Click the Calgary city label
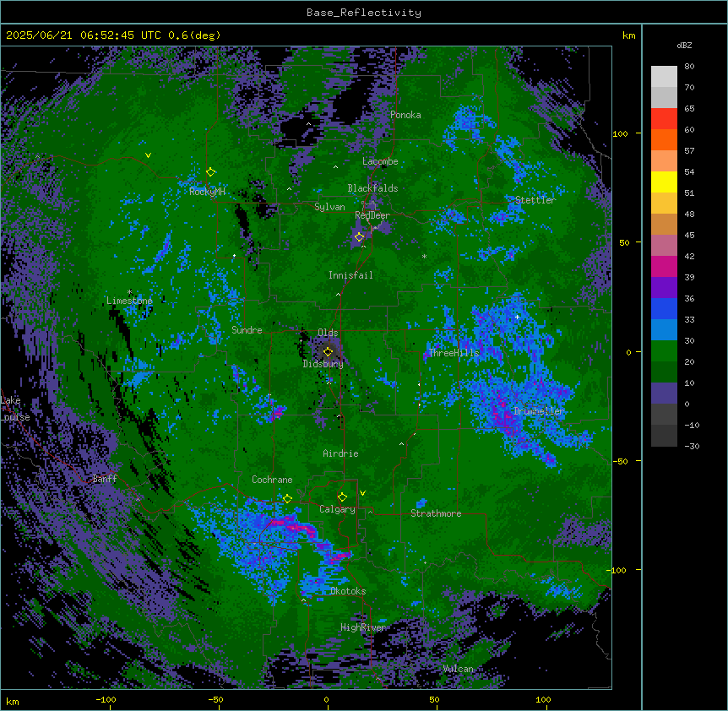 337,509
